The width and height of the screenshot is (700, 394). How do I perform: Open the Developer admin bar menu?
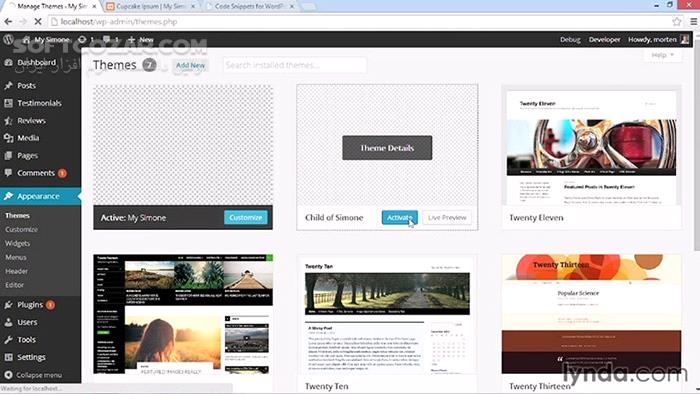604,40
